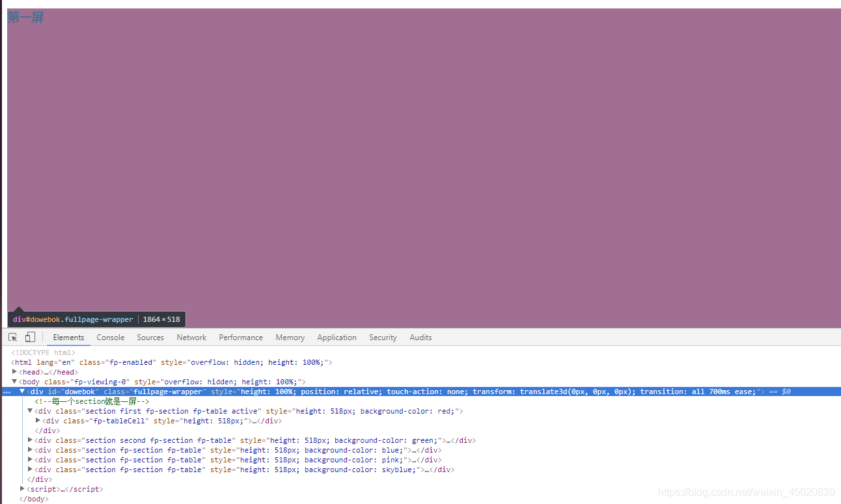
Task: Expand the section with background-color blue
Action: pyautogui.click(x=30, y=450)
